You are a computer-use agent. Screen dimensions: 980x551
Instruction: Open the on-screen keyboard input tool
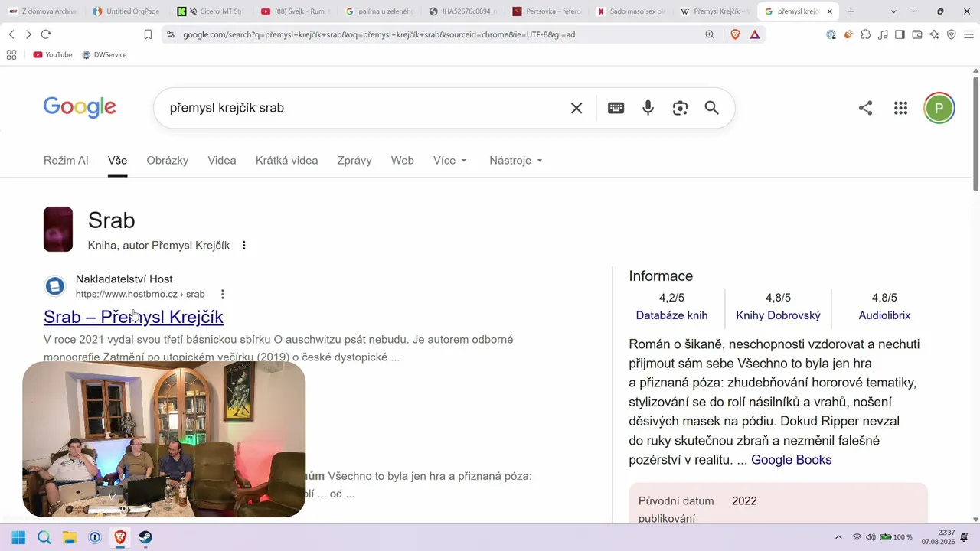616,108
